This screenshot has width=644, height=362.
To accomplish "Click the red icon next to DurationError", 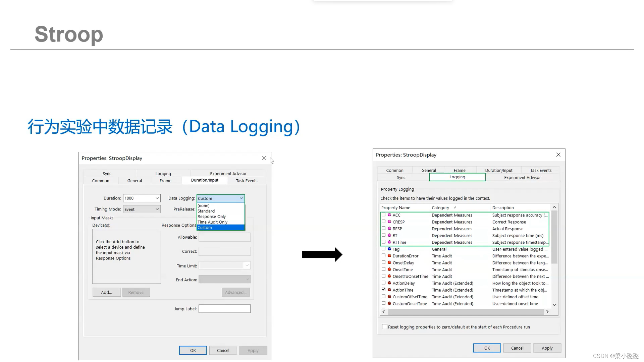I will tap(389, 256).
